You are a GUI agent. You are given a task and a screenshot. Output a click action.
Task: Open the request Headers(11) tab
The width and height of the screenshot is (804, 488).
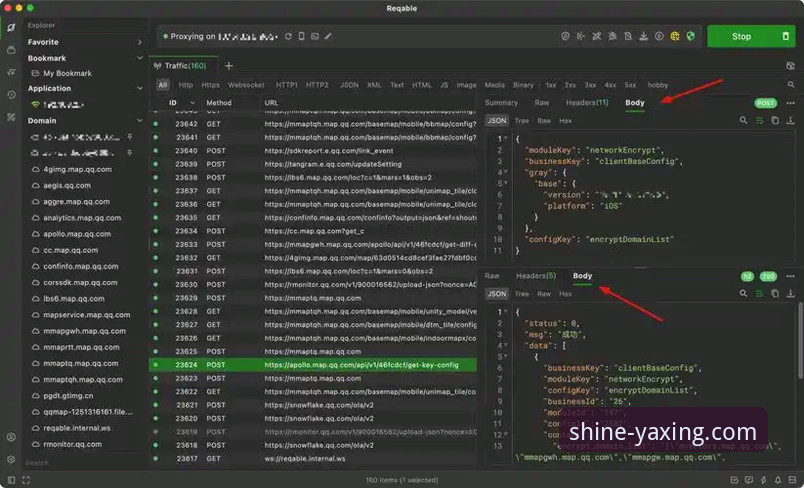(x=587, y=102)
